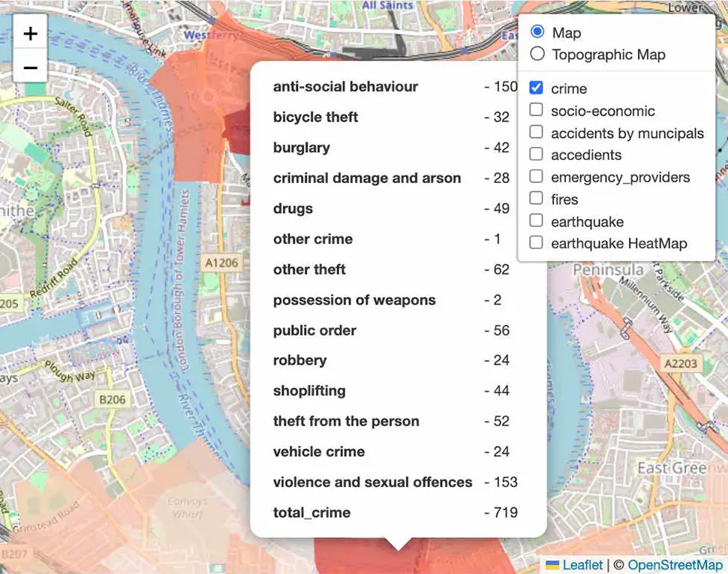Click the dark red crime polygon near Westferry

coord(237,132)
